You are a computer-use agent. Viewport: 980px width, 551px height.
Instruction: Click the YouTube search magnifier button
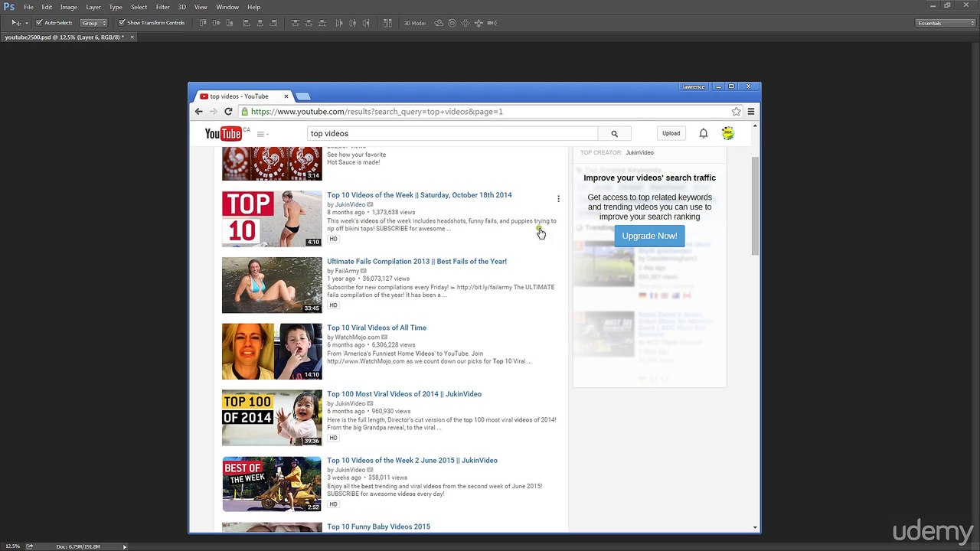tap(614, 134)
